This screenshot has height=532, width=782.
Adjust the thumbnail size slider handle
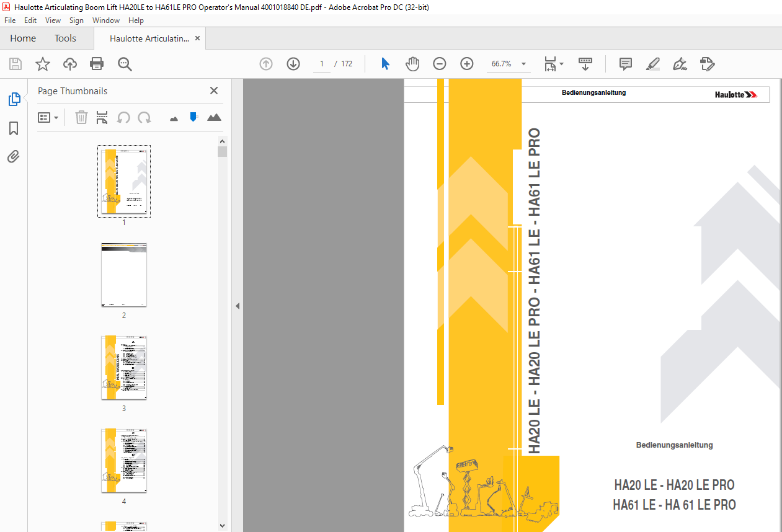pos(193,117)
